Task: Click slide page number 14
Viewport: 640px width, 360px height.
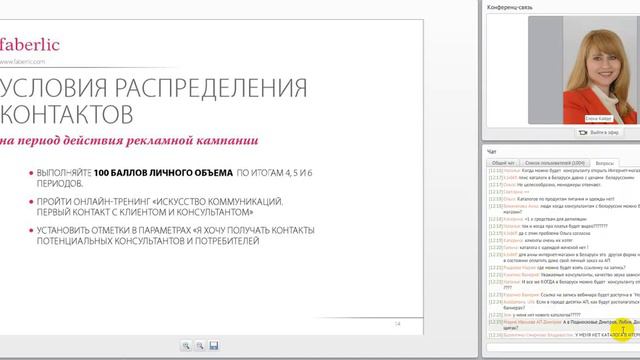Action: [397, 324]
